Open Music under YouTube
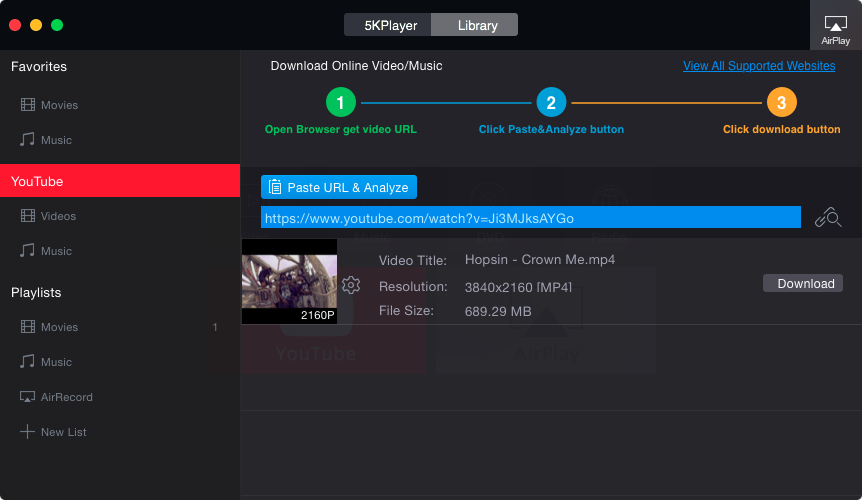 coord(56,251)
